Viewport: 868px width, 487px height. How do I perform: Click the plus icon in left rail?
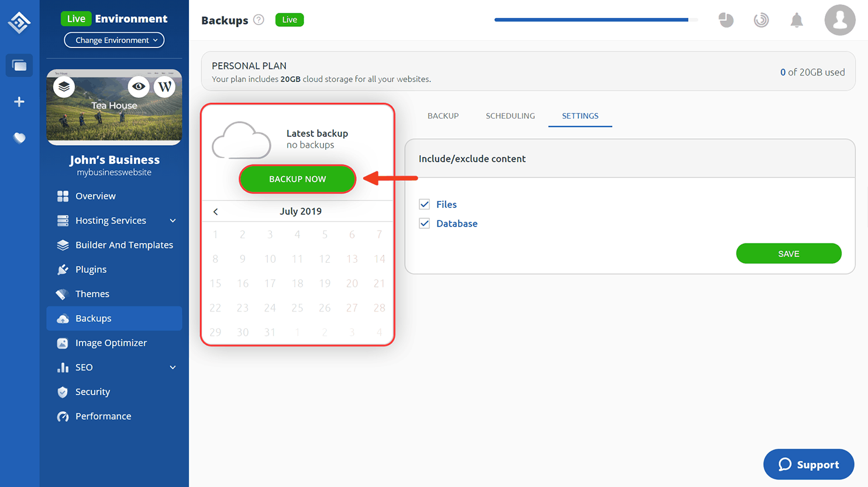click(x=19, y=102)
